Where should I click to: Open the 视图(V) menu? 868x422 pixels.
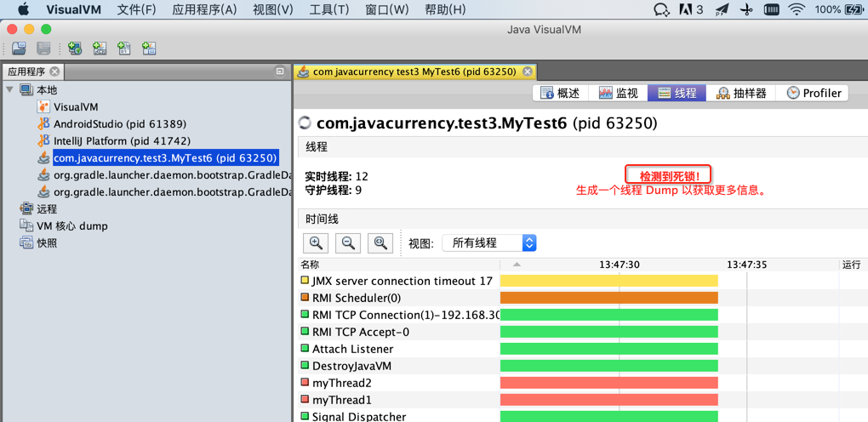273,9
